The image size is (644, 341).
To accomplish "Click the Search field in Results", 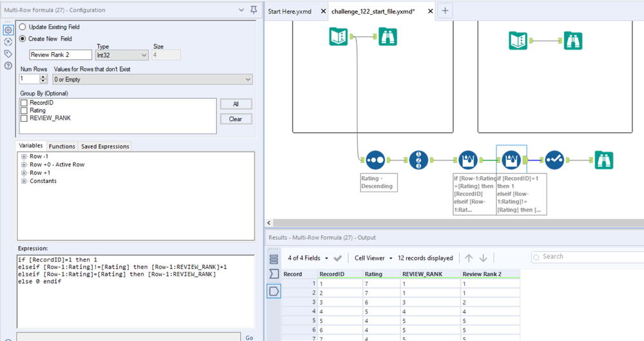I will coord(587,257).
